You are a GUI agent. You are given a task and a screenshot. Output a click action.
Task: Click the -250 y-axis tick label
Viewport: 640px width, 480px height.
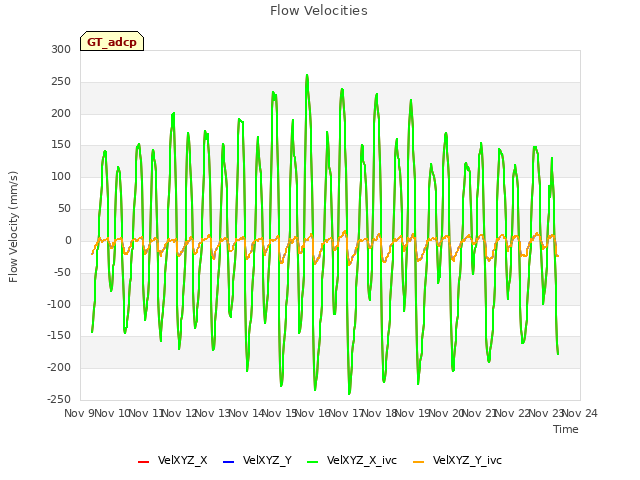tap(59, 399)
